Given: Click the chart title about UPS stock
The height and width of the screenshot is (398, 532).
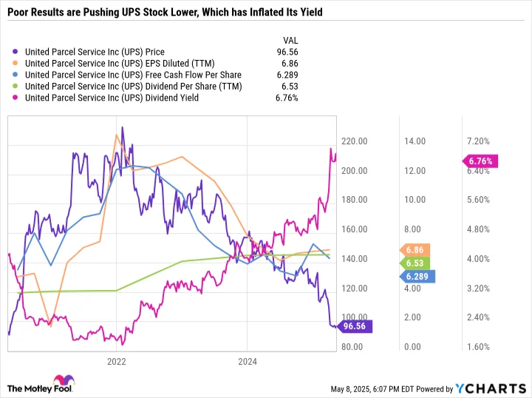Looking at the screenshot, I should pos(165,13).
